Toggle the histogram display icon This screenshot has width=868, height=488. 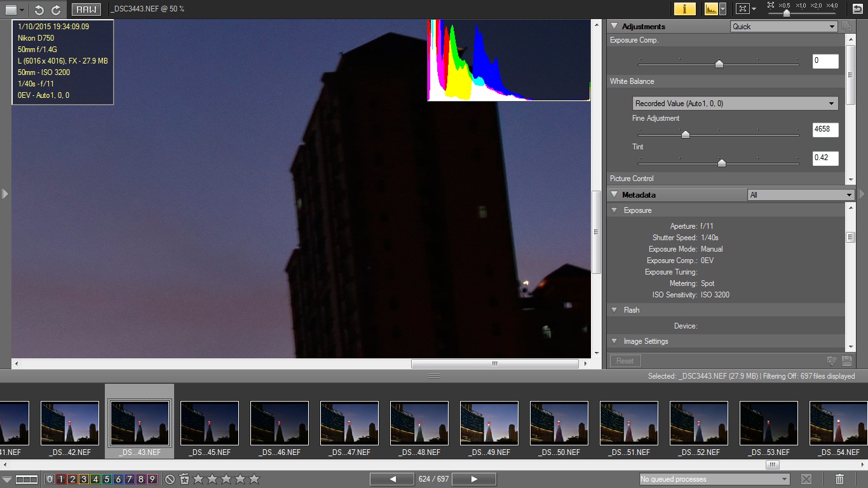click(711, 9)
